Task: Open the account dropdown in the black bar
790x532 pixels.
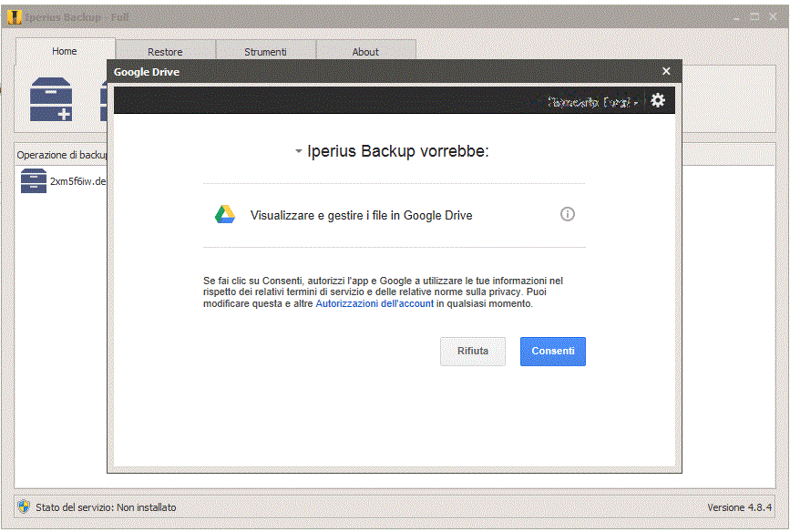Action: click(x=592, y=102)
